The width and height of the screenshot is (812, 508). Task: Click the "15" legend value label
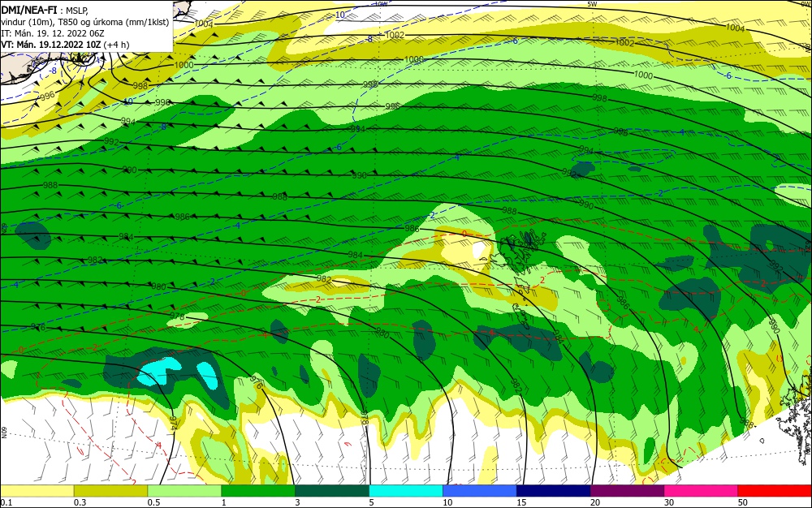[521, 502]
